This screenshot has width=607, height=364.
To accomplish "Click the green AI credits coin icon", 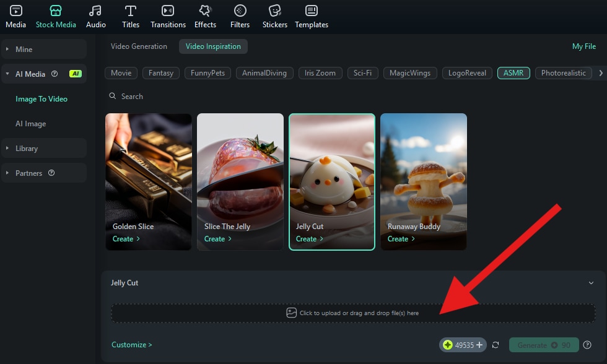I will point(447,345).
